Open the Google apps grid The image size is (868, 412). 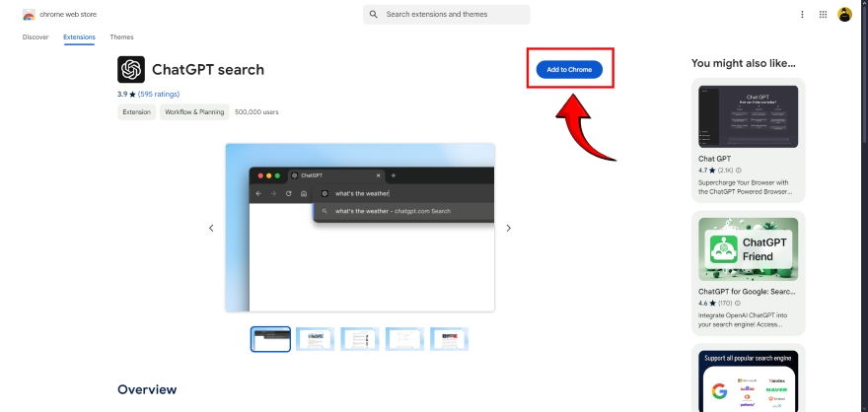tap(824, 15)
